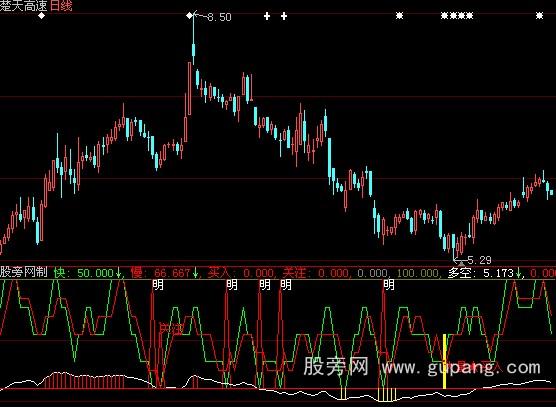Image resolution: width=556 pixels, height=407 pixels.
Task: Select the leftmost diamond info marker
Action: [42, 16]
